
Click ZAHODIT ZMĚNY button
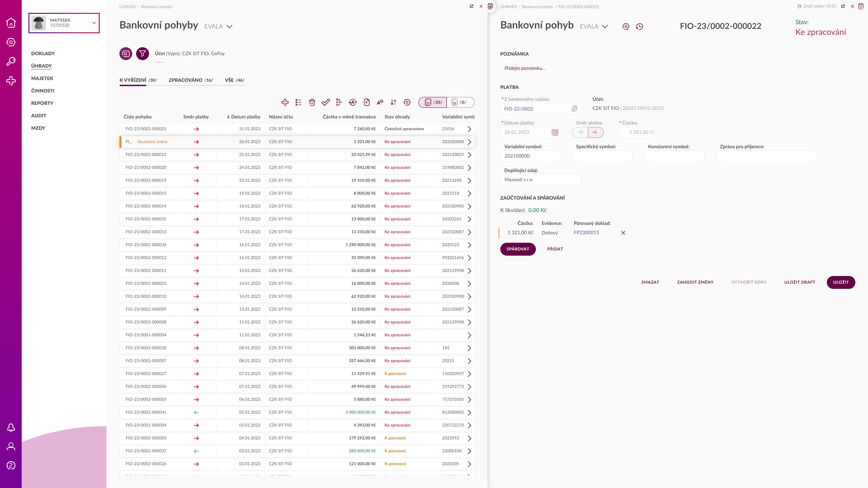point(695,282)
